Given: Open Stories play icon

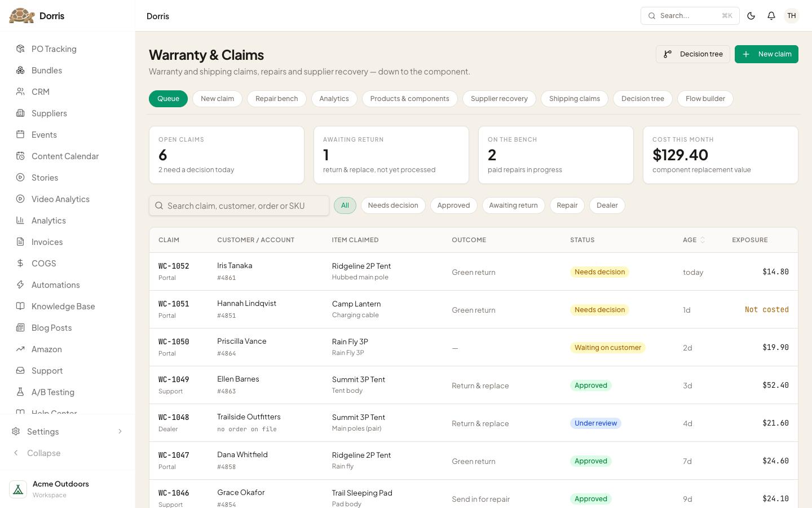Looking at the screenshot, I should click(x=20, y=177).
